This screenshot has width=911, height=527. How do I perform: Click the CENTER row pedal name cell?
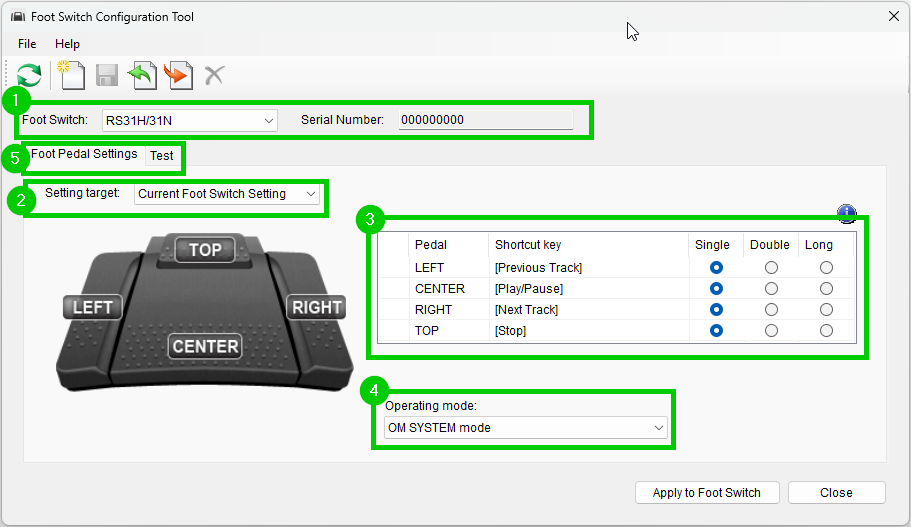tap(449, 289)
